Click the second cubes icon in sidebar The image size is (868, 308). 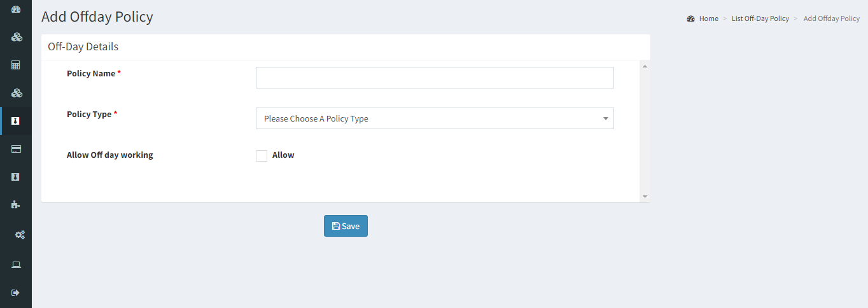coord(16,93)
